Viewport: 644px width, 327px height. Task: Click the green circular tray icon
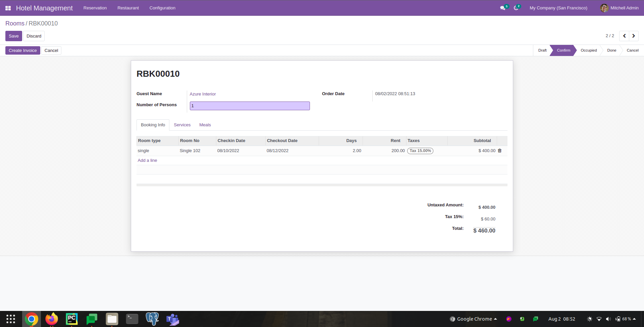522,319
